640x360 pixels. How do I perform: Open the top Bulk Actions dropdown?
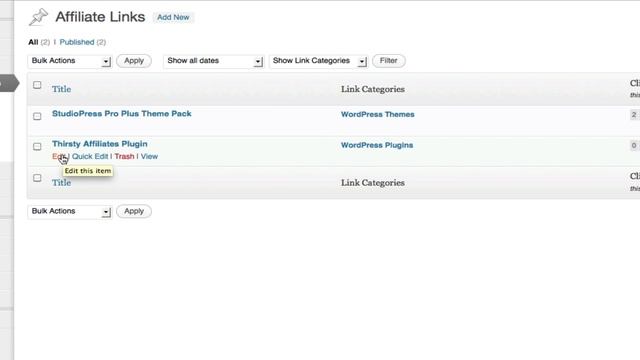[x=70, y=61]
